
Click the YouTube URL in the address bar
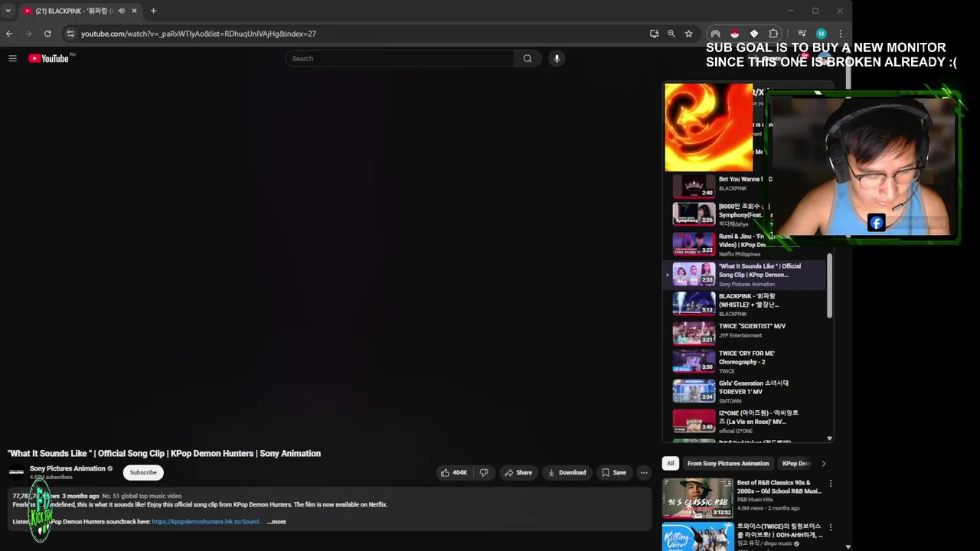(x=198, y=34)
